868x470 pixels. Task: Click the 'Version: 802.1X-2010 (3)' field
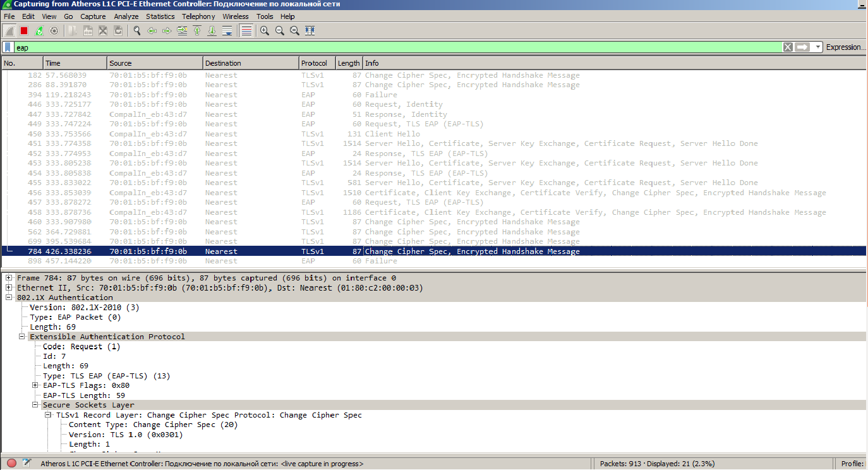pos(84,308)
